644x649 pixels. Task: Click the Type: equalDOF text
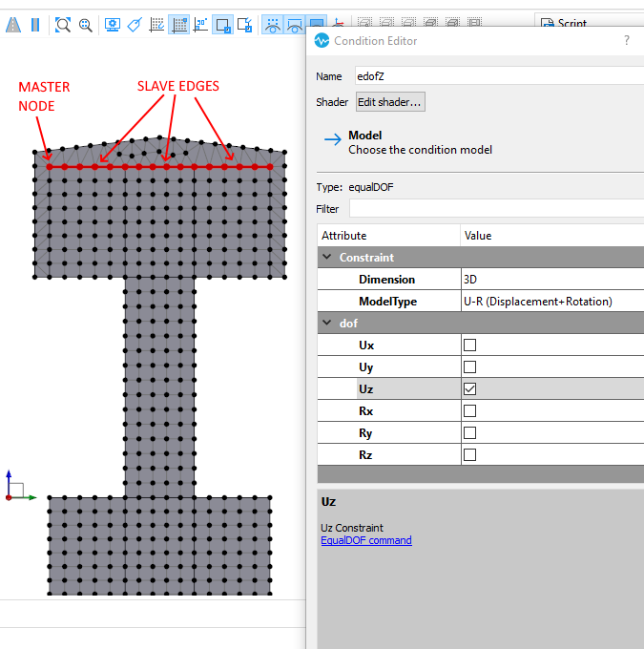tap(355, 187)
